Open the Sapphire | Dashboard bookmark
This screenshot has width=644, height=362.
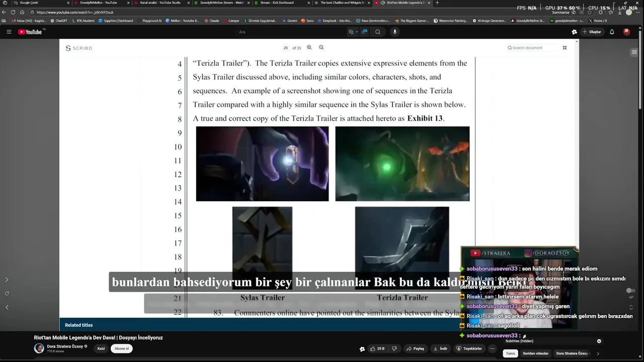tap(116, 21)
